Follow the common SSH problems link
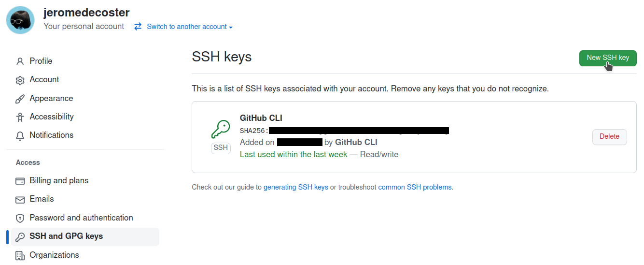Image resolution: width=644 pixels, height=265 pixels. click(x=415, y=187)
